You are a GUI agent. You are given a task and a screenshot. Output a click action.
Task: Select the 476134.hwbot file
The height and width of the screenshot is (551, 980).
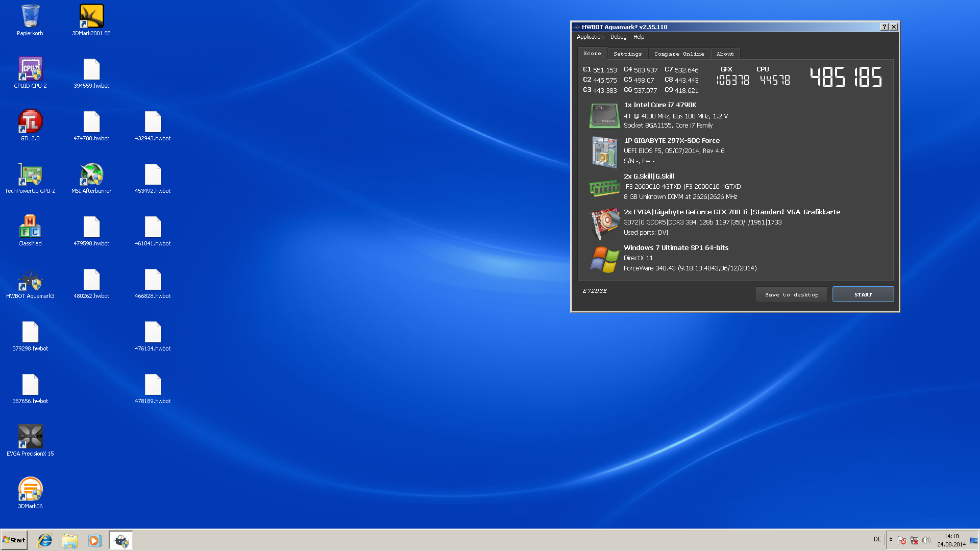point(153,336)
